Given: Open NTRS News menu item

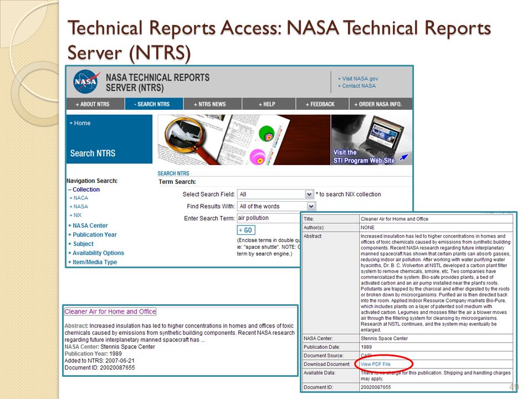Looking at the screenshot, I should click(x=212, y=104).
